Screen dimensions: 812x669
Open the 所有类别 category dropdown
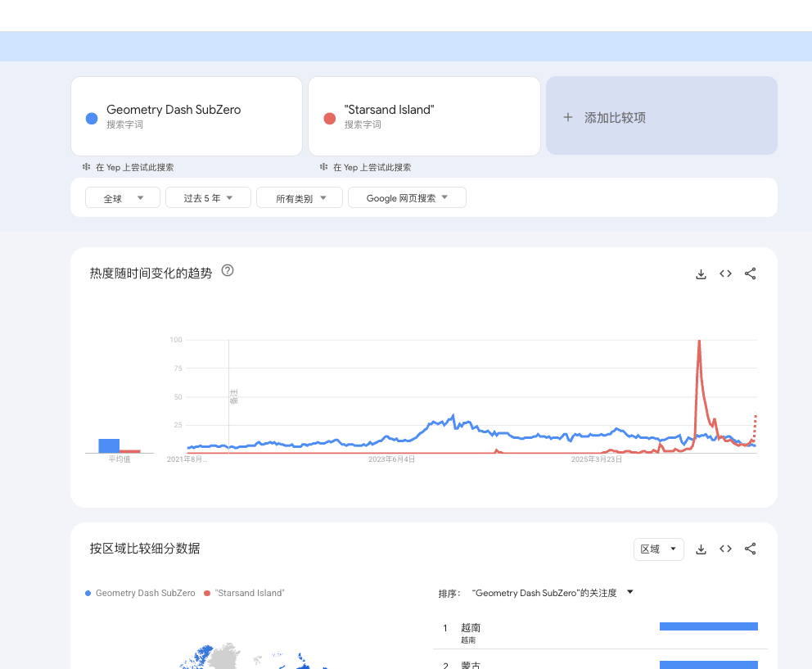(300, 198)
